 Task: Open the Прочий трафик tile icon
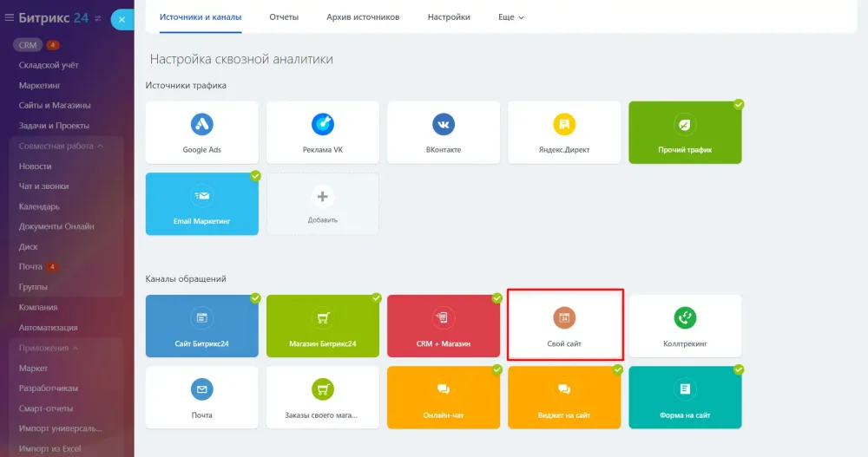[x=685, y=125]
